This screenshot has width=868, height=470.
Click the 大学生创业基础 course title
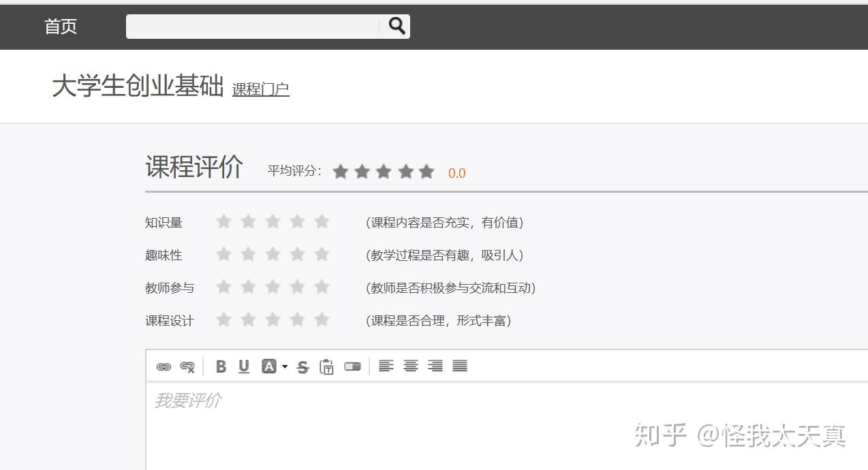(x=138, y=87)
